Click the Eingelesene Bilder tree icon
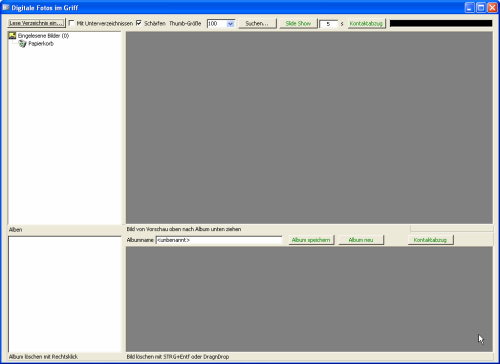This screenshot has height=364, width=500. click(x=12, y=35)
